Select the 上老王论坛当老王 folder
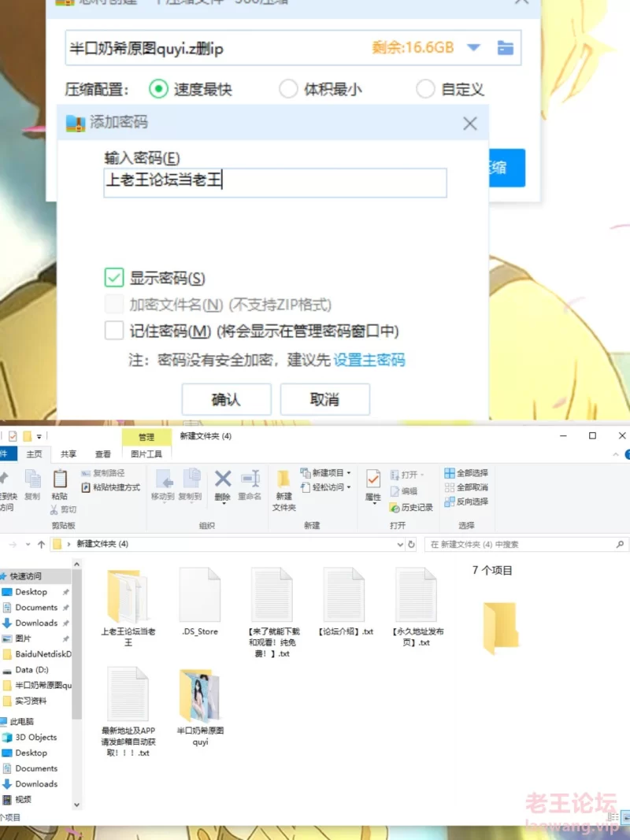The width and height of the screenshot is (630, 840). coord(128,608)
